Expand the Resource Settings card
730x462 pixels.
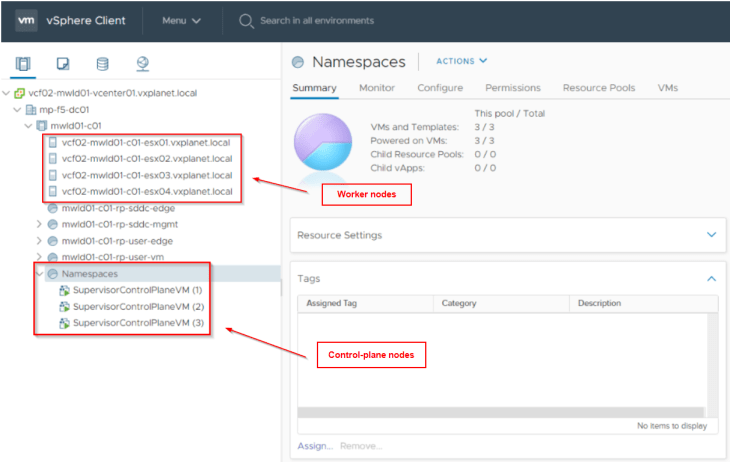pos(711,235)
